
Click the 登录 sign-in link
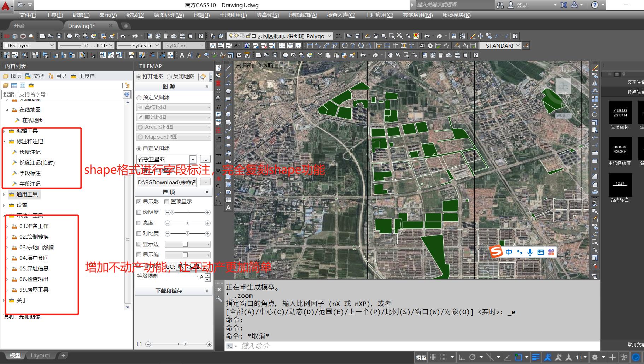522,5
